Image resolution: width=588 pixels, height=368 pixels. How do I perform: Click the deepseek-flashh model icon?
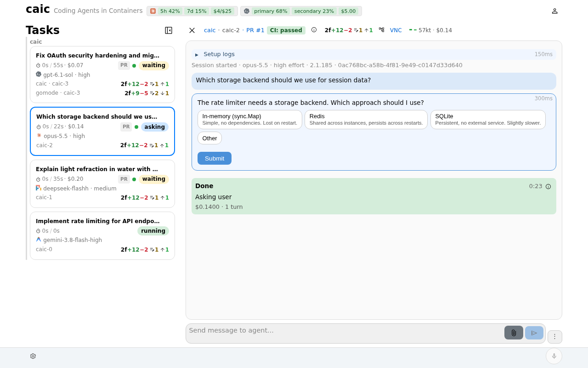pyautogui.click(x=39, y=188)
